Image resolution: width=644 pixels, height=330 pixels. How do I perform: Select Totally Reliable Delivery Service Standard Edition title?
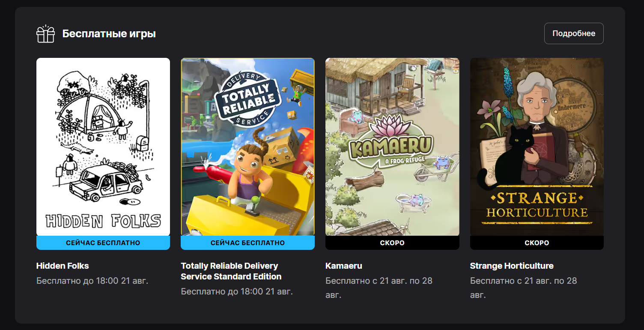click(x=231, y=271)
